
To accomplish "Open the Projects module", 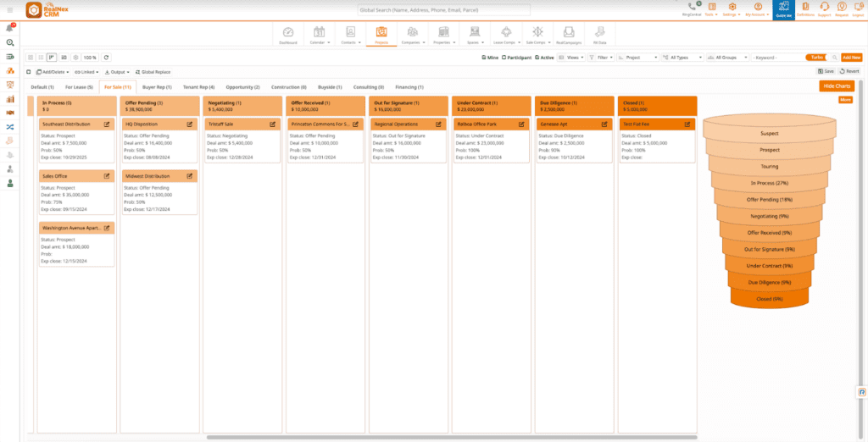I will pyautogui.click(x=381, y=35).
